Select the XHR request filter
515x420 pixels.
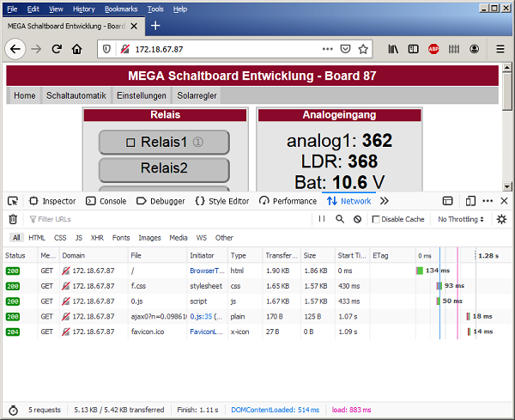point(97,238)
